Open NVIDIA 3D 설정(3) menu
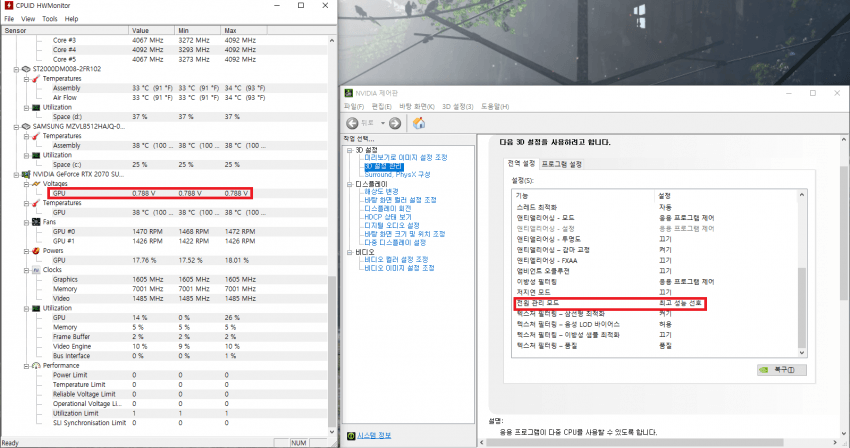This screenshot has height=448, width=850. (458, 106)
